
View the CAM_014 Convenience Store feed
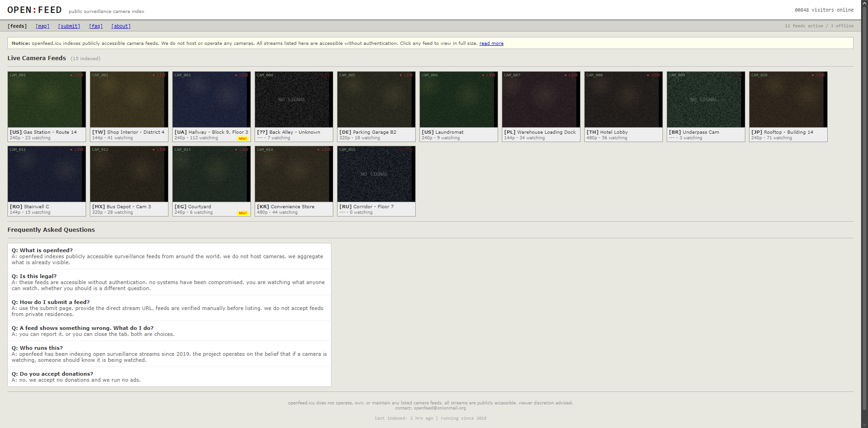294,174
